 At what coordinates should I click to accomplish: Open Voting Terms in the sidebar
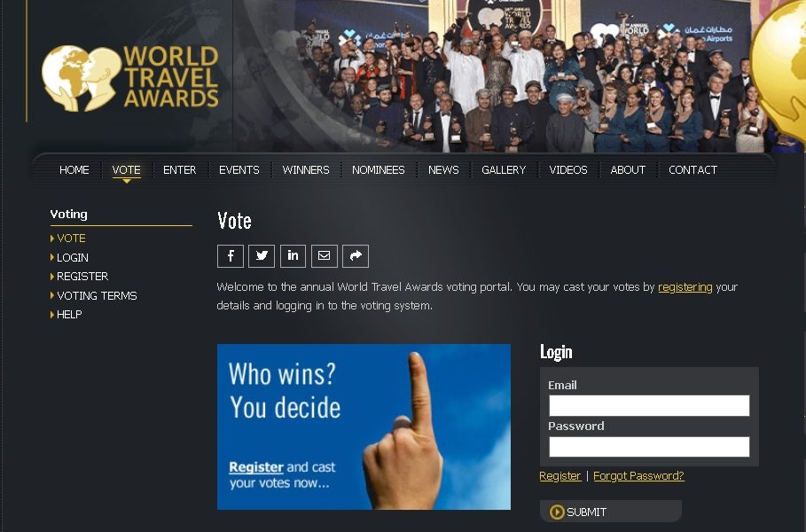click(x=97, y=295)
